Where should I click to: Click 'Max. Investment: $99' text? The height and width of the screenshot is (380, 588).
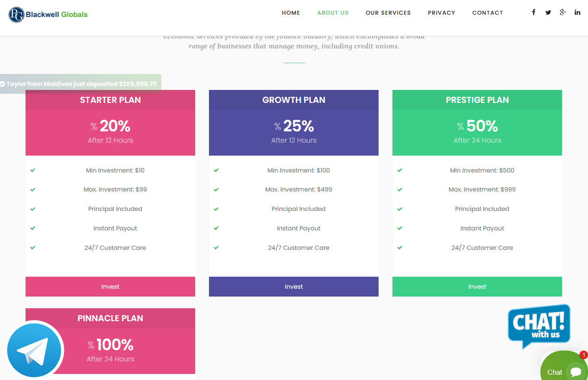[115, 189]
